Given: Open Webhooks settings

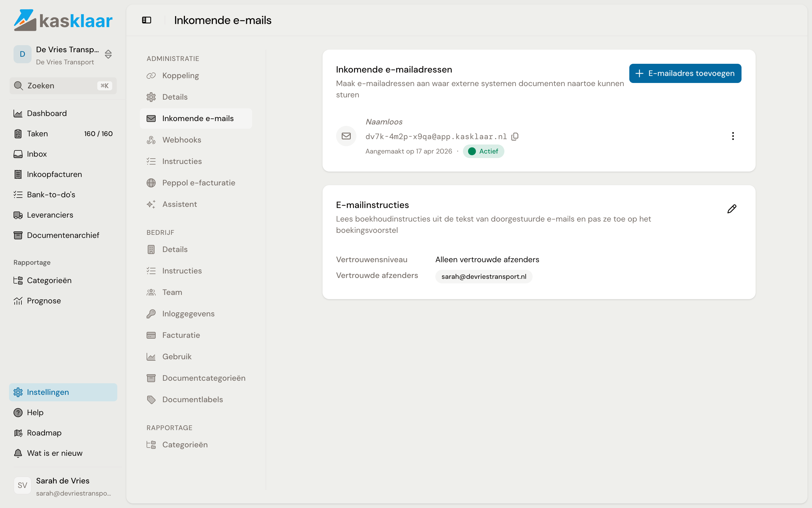Looking at the screenshot, I should point(196,140).
